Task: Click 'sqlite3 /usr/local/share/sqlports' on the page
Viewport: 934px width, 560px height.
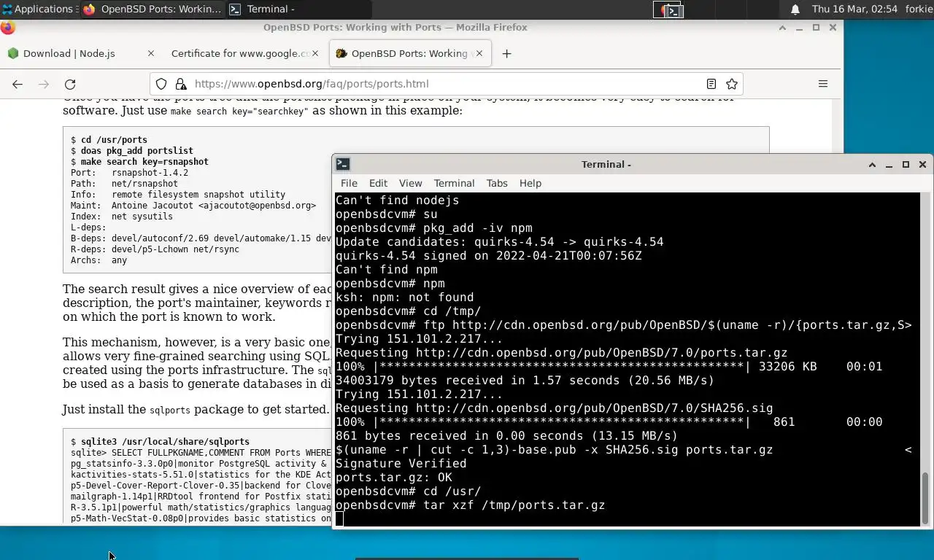Action: [x=165, y=442]
